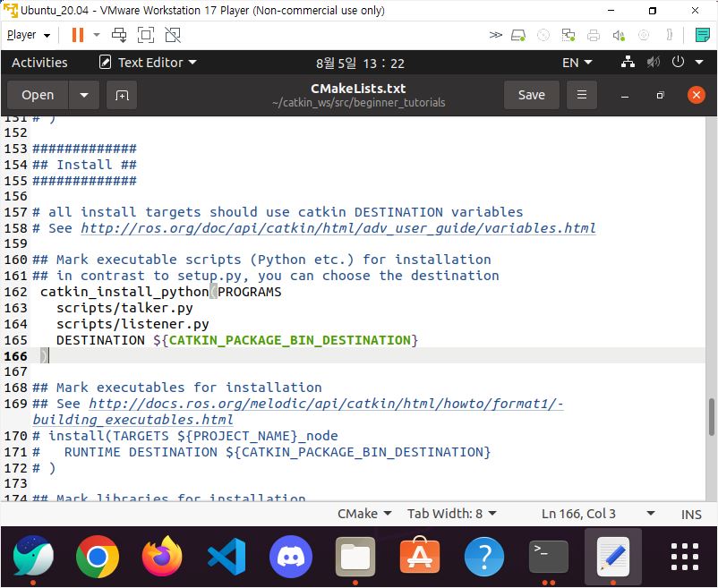This screenshot has width=718, height=588.
Task: Send Ctrl+Alt+Del to virtual machine
Action: (x=119, y=35)
